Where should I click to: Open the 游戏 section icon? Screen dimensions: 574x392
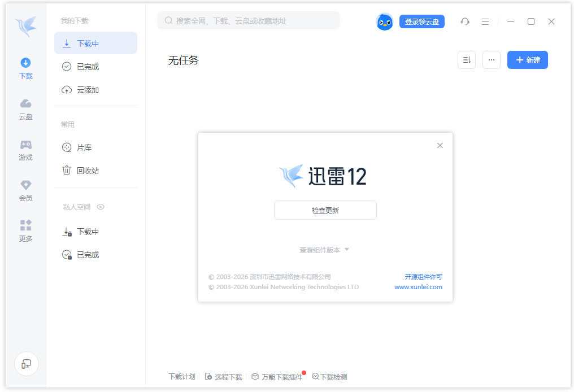point(25,149)
